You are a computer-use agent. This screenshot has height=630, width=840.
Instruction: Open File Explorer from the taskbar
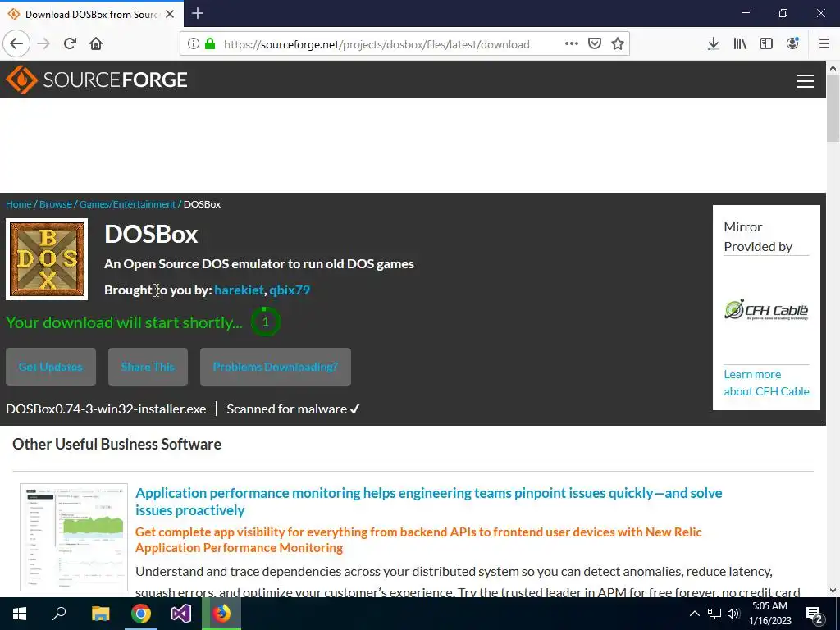pyautogui.click(x=100, y=614)
